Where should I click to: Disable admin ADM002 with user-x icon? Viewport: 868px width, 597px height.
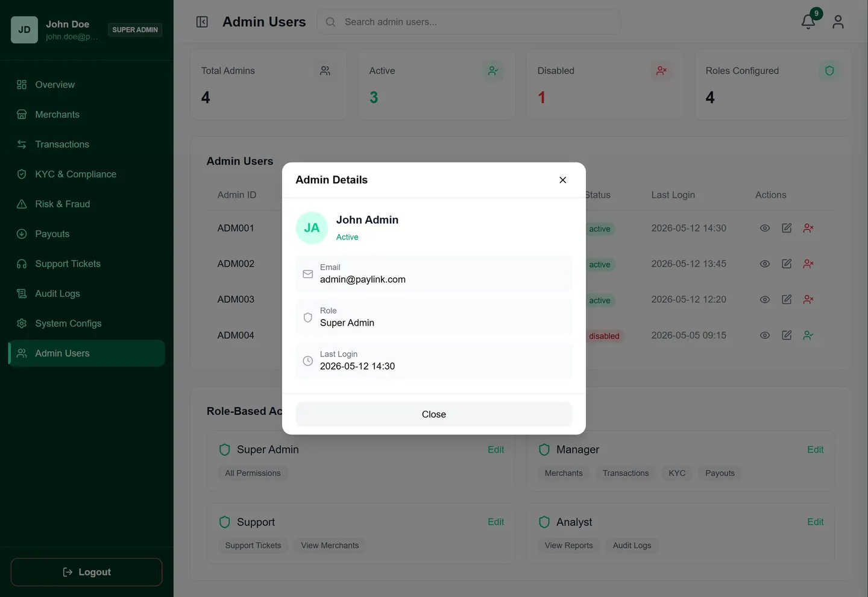point(808,264)
